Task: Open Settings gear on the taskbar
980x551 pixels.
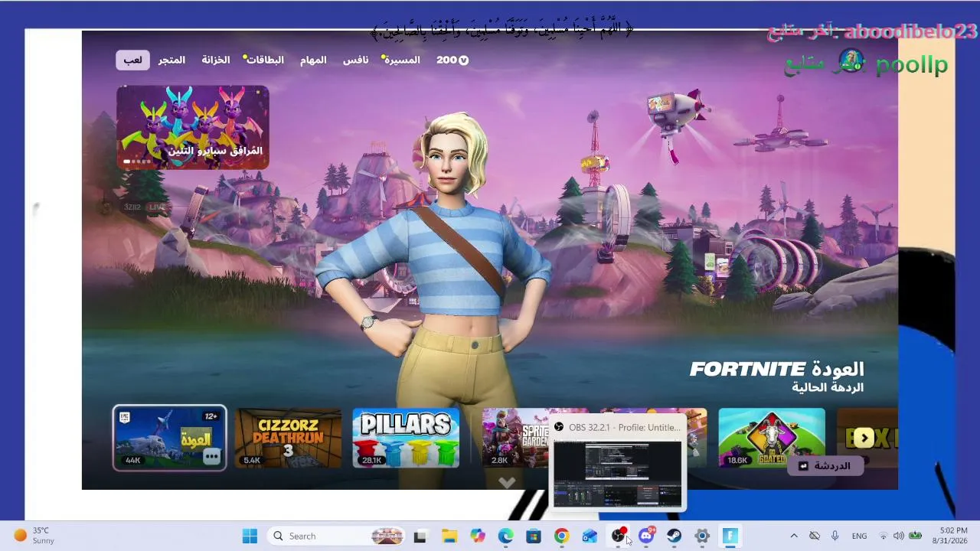Action: tap(702, 536)
